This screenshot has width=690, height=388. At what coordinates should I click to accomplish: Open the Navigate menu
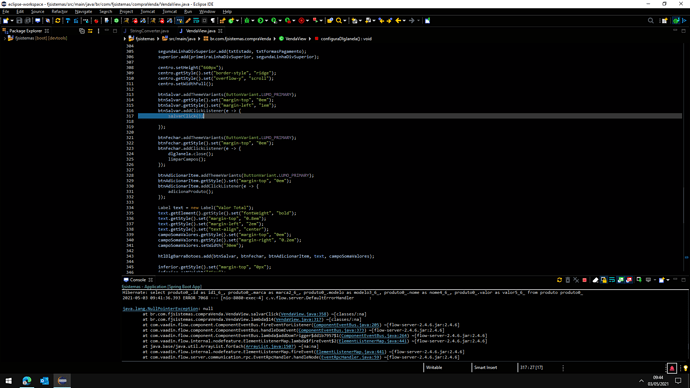point(83,11)
